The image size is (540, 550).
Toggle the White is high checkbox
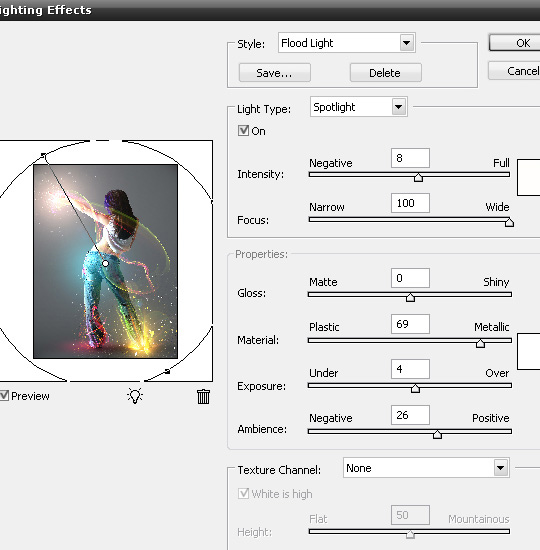(243, 494)
